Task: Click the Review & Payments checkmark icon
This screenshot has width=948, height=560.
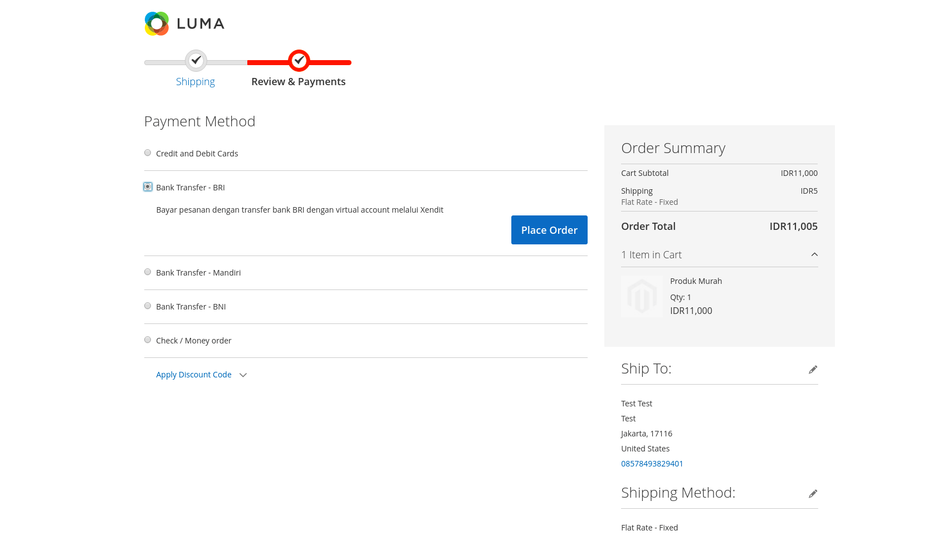Action: click(x=299, y=61)
